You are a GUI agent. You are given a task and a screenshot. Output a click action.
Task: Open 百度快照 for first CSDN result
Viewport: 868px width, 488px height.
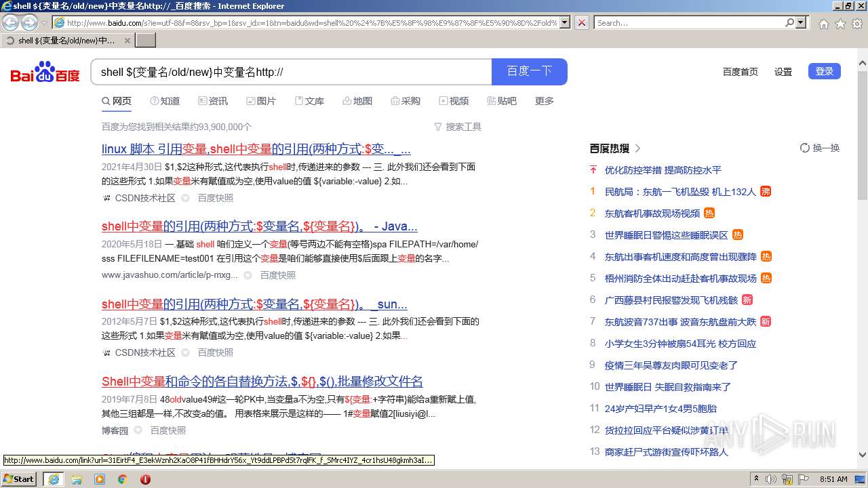216,198
